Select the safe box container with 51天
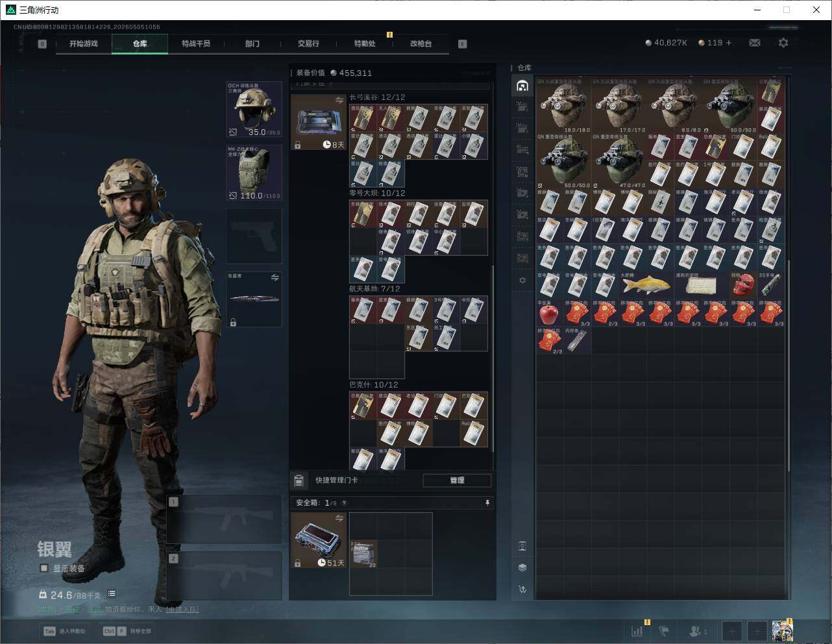The width and height of the screenshot is (832, 644). [319, 540]
